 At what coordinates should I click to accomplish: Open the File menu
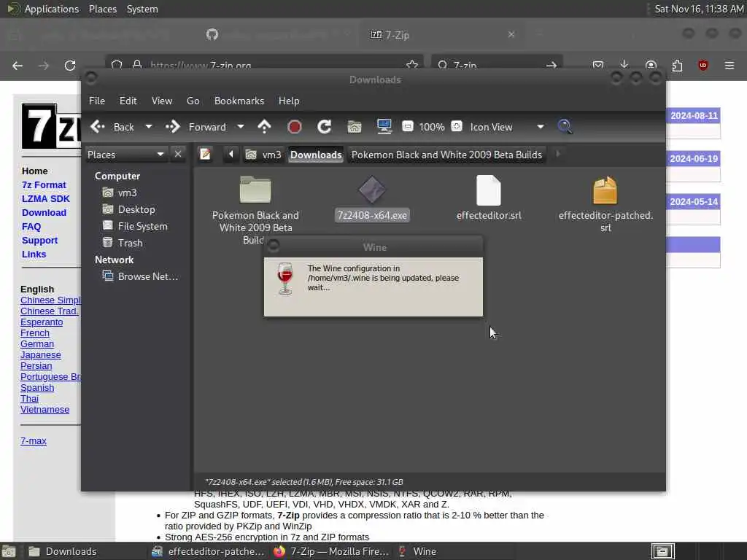tap(97, 101)
